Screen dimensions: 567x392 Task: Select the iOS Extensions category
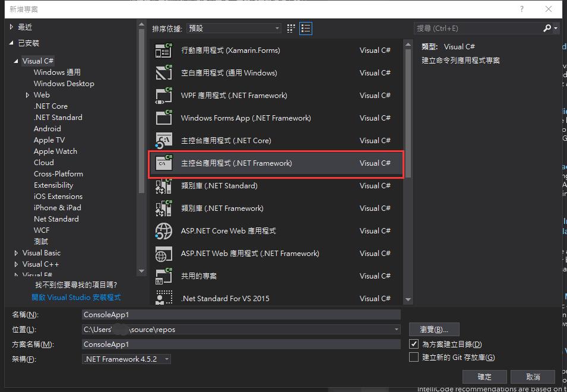(58, 197)
